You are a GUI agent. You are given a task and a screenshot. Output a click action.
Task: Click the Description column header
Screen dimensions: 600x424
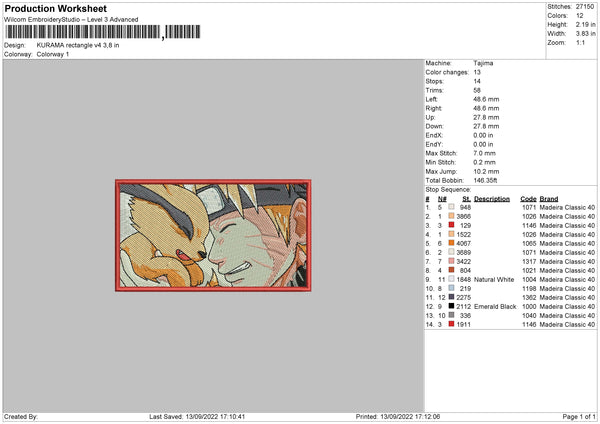click(x=492, y=199)
